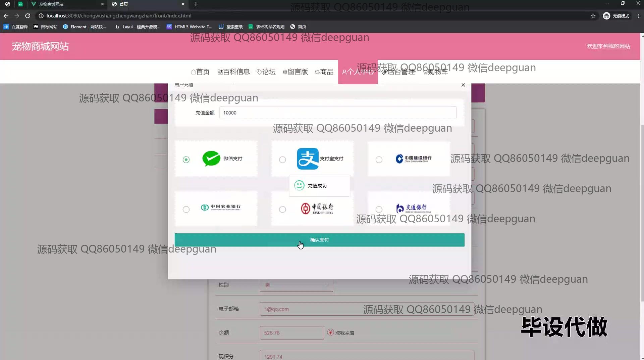Focus the 充值金额 amount input field

point(338,113)
